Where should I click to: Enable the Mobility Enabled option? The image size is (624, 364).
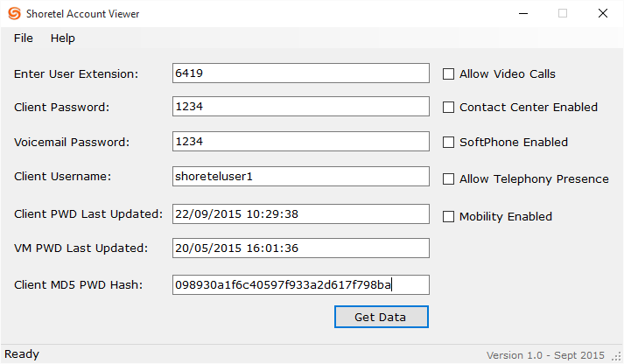[x=449, y=217]
